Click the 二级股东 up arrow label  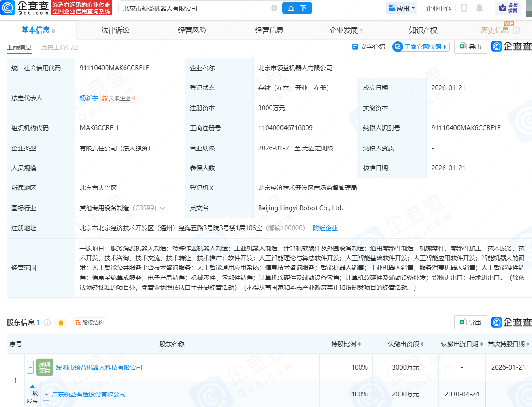pyautogui.click(x=32, y=394)
